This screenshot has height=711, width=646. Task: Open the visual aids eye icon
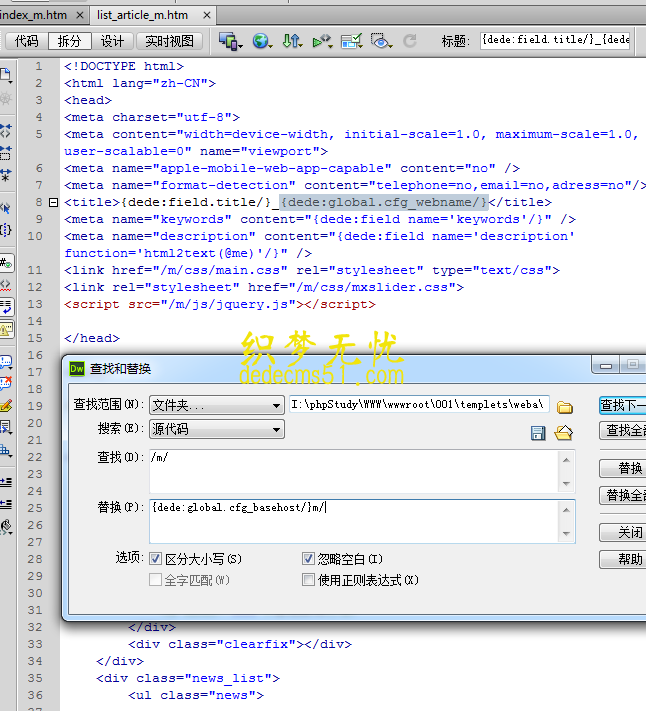pyautogui.click(x=381, y=41)
